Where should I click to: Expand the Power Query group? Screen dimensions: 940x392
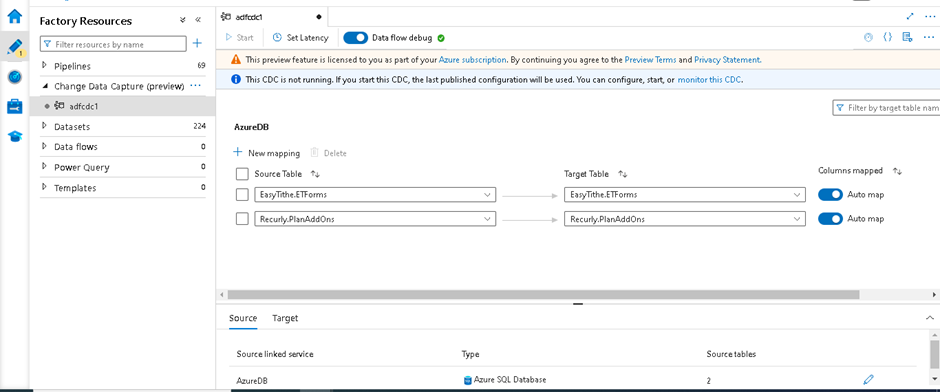click(44, 167)
